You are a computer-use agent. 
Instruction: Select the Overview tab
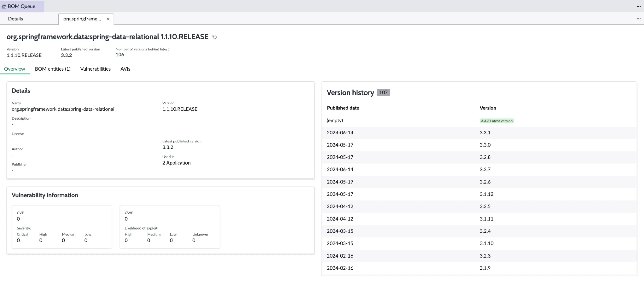14,69
